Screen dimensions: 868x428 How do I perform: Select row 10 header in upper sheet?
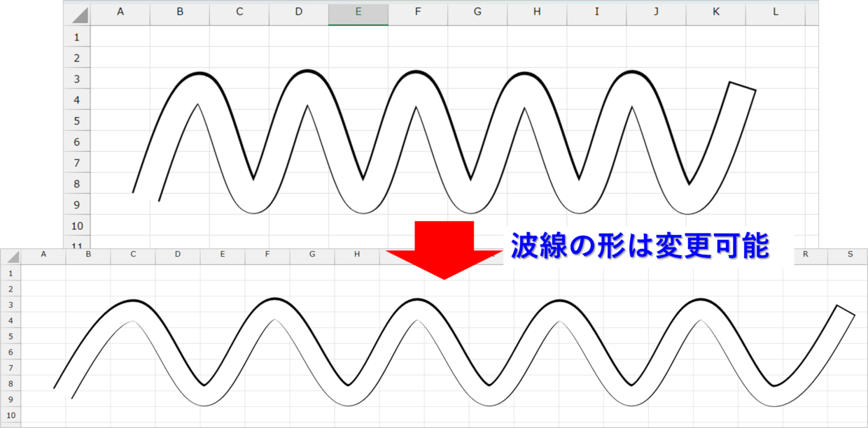[x=77, y=226]
